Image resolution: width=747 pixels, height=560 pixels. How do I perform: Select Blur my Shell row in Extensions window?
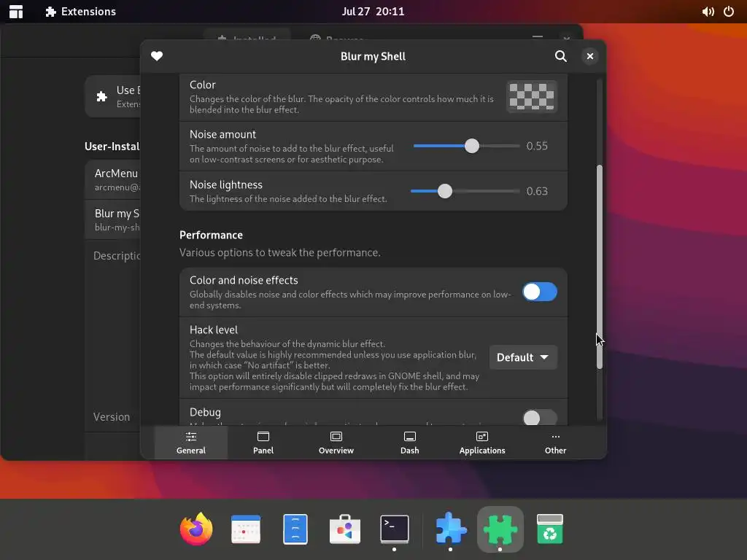pos(113,219)
